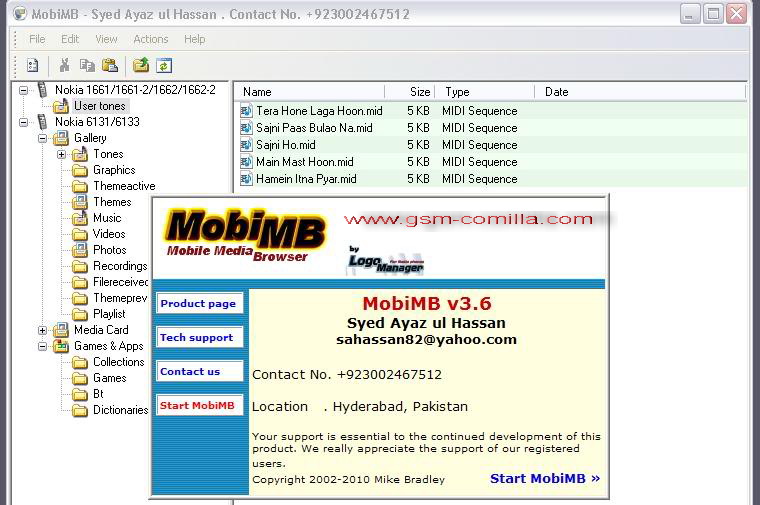
Task: Select the Recordings tree label
Action: [x=120, y=266]
